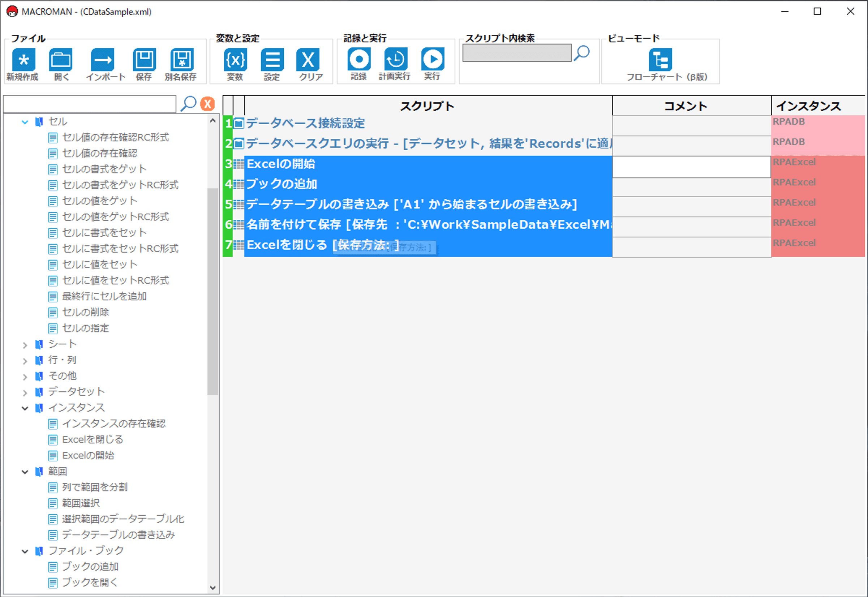Switch to フローチャート view mode
The height and width of the screenshot is (597, 868).
click(660, 60)
